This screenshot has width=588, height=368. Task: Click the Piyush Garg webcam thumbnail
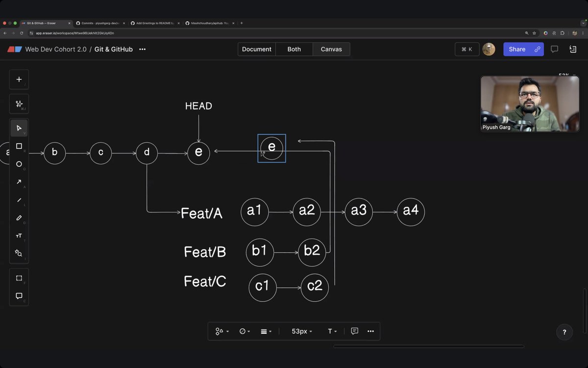(x=530, y=104)
